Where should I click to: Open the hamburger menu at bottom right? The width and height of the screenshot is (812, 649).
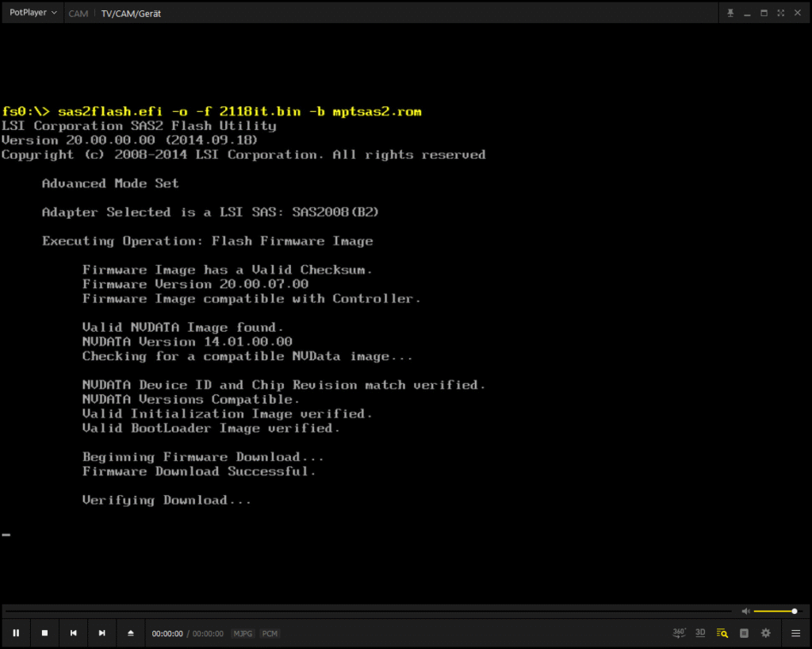click(x=795, y=633)
